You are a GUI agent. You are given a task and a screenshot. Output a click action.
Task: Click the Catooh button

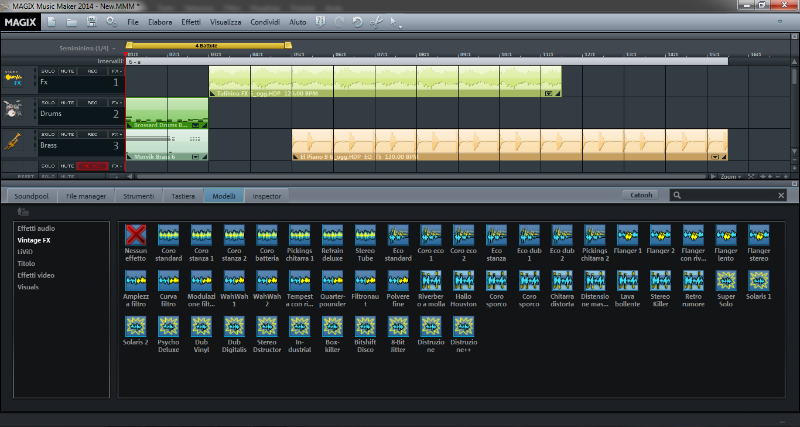pos(640,195)
